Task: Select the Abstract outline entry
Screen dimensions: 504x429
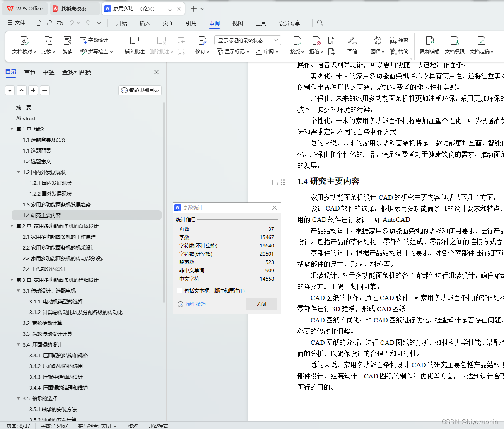Action: pos(26,119)
